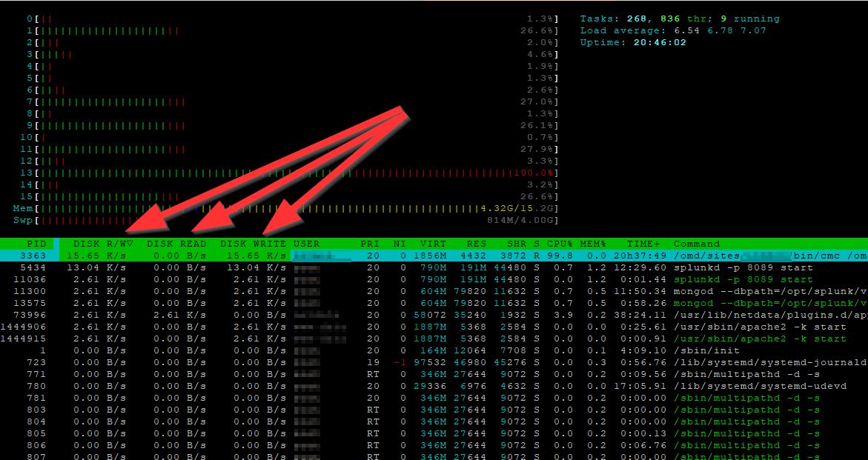Sort by the VIRT memory column

tap(434, 244)
